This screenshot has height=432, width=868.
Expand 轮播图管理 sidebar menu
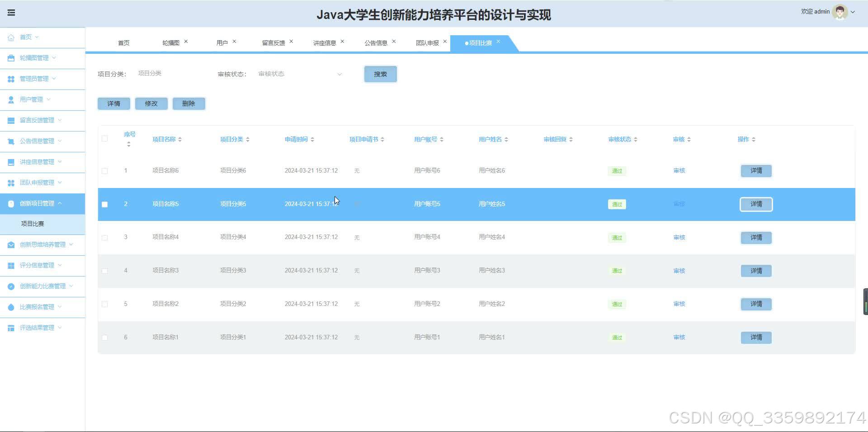tap(54, 58)
